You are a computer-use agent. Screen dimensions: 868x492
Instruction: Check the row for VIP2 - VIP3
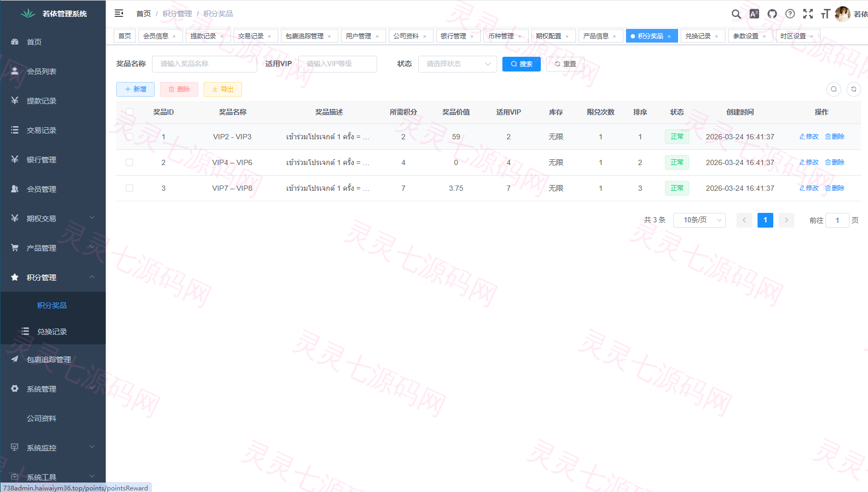pyautogui.click(x=129, y=137)
